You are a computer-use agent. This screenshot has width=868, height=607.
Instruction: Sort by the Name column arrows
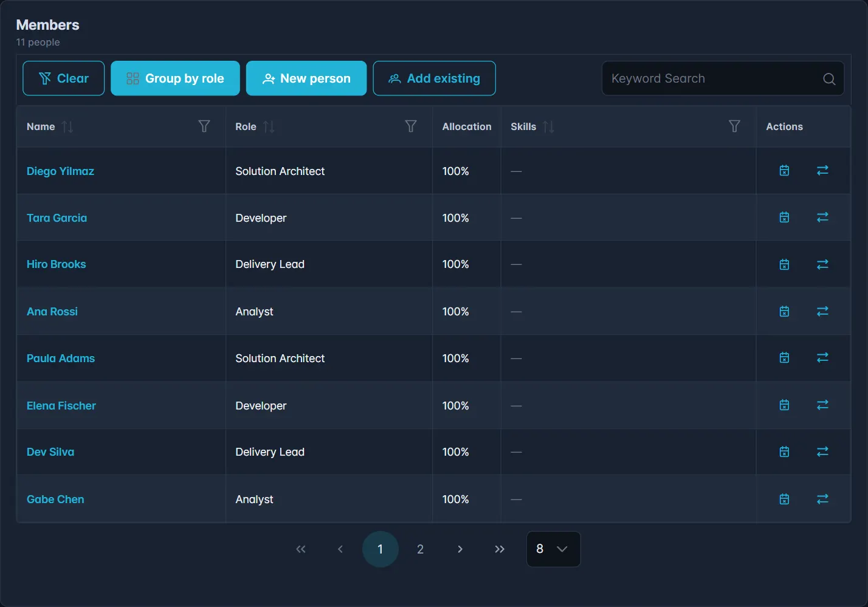tap(67, 126)
